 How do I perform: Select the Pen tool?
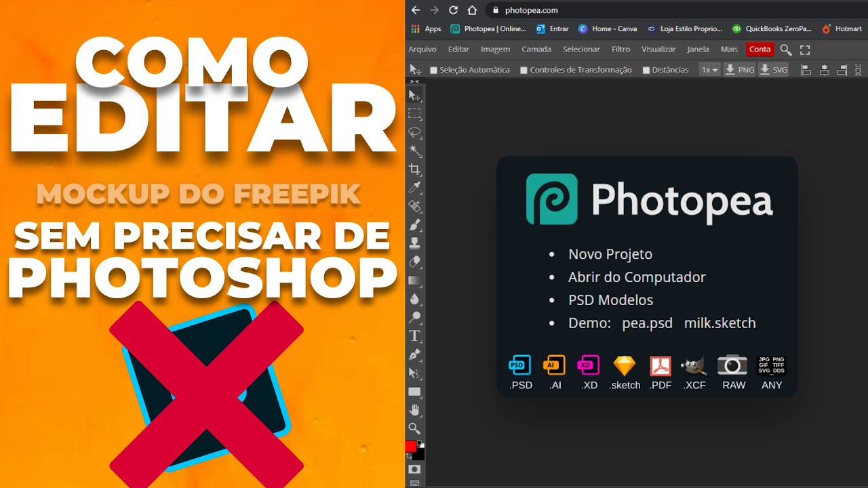click(414, 354)
